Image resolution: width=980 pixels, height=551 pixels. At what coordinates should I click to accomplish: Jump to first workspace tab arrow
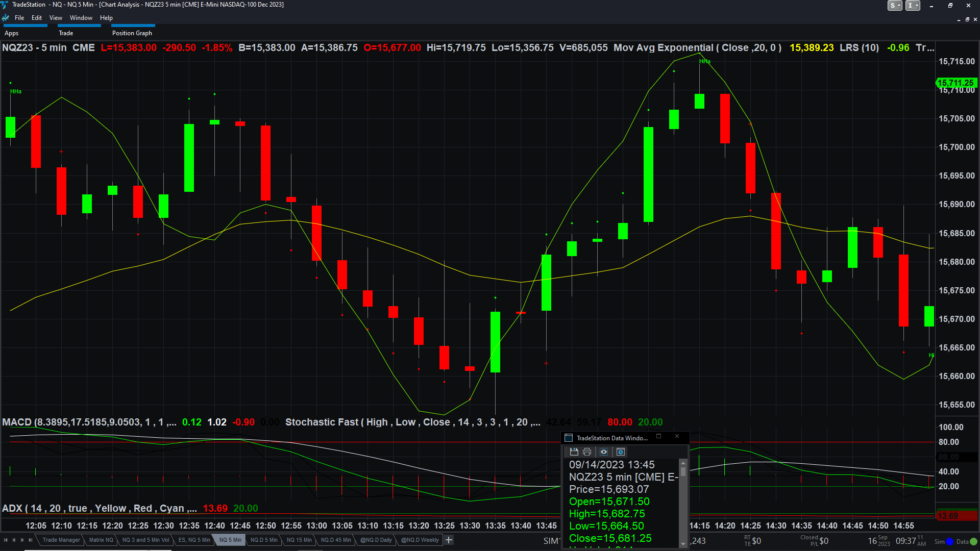[x=6, y=540]
